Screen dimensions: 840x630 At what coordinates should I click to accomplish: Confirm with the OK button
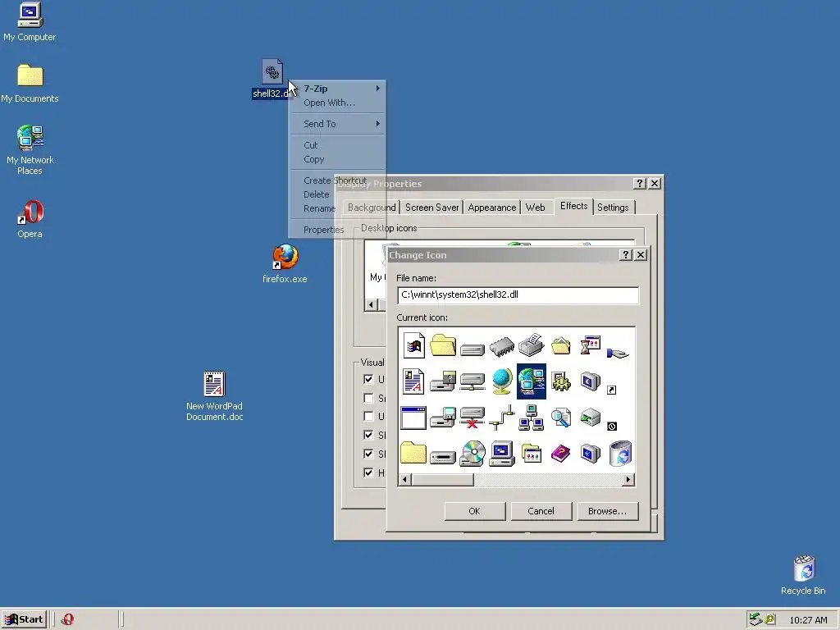(x=475, y=511)
